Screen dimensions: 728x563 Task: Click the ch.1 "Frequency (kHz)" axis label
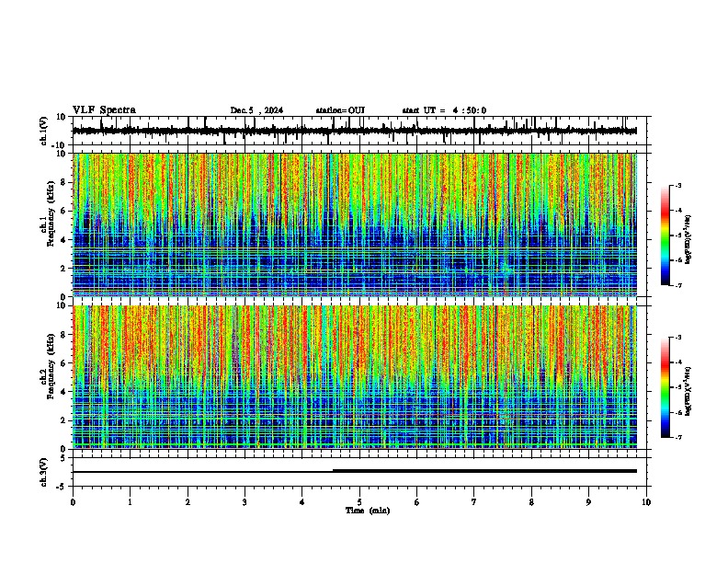point(51,214)
